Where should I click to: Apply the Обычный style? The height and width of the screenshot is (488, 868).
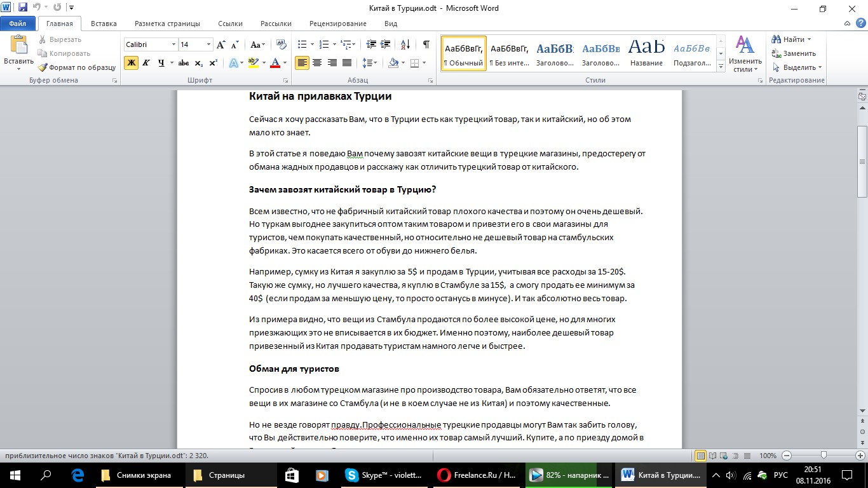pyautogui.click(x=463, y=53)
